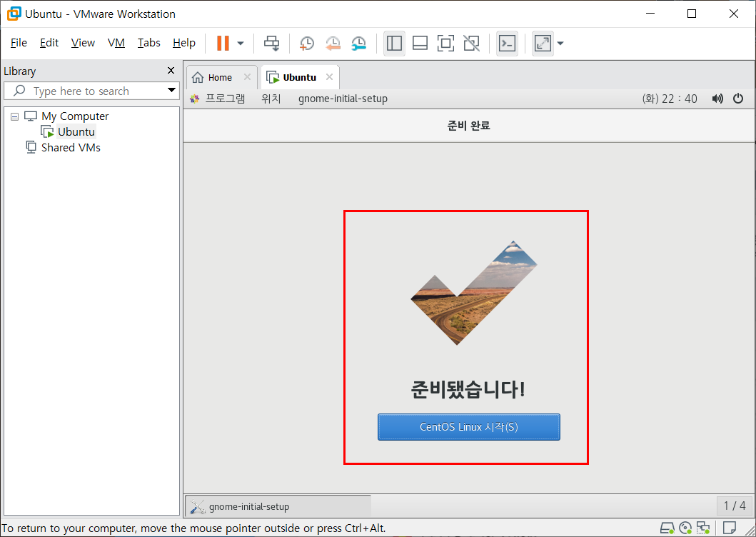Click the 1 / 4 workspace switcher
756x537 pixels.
click(x=735, y=506)
